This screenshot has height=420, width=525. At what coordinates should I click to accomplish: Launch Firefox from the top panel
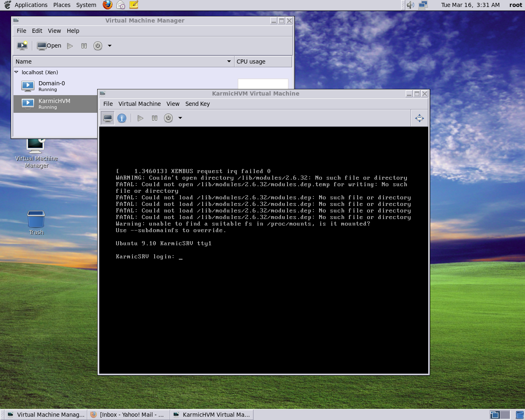pyautogui.click(x=107, y=5)
